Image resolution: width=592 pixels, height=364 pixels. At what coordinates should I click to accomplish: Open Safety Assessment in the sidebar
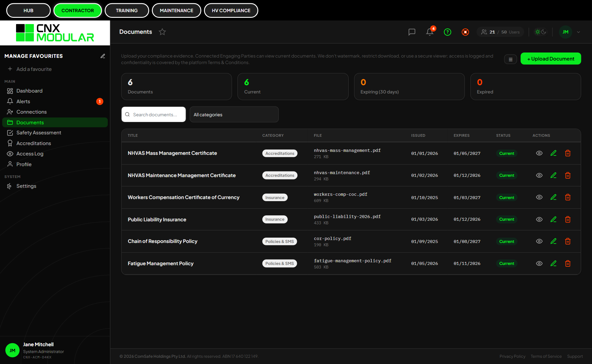coord(55,133)
